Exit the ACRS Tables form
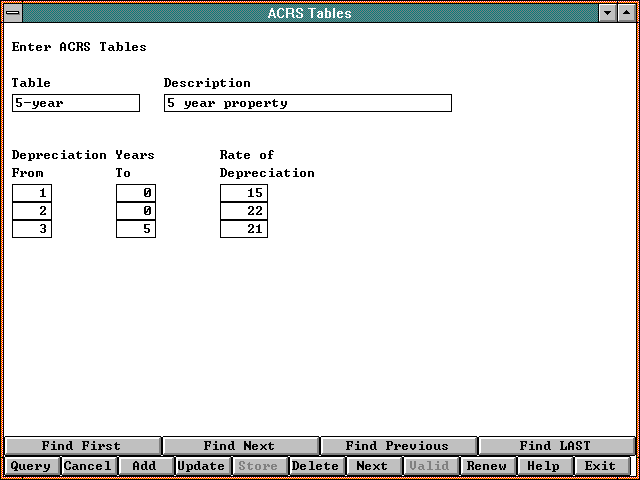 pyautogui.click(x=600, y=466)
